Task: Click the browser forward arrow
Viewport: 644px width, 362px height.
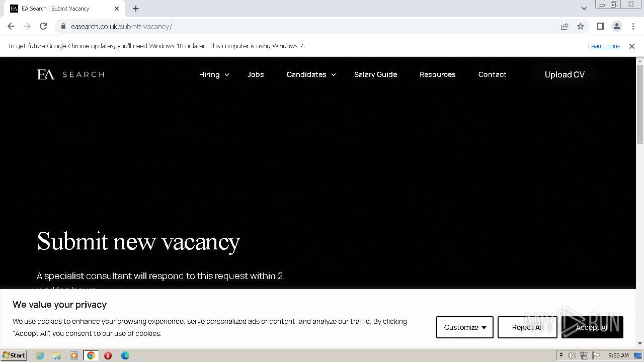Action: tap(27, 26)
